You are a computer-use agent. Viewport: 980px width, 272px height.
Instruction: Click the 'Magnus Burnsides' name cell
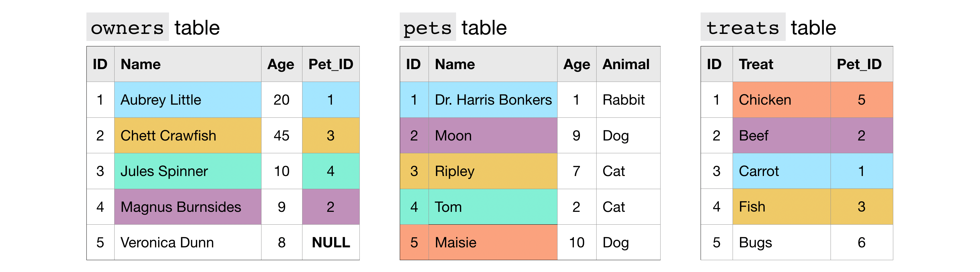click(188, 207)
